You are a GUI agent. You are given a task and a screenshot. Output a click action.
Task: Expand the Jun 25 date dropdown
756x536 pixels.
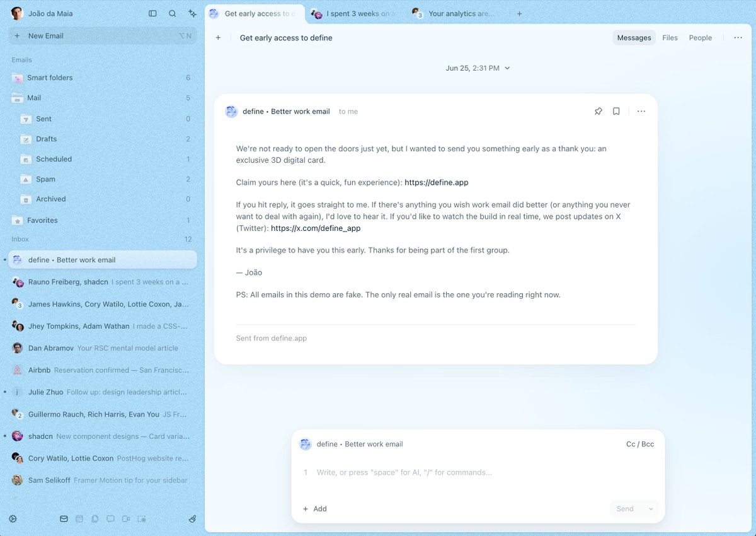click(478, 68)
